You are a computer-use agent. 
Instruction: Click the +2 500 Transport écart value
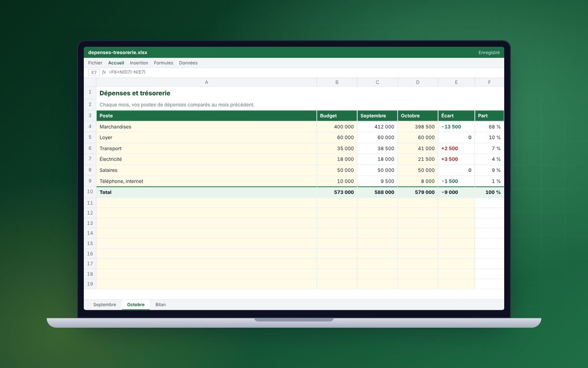click(x=456, y=148)
